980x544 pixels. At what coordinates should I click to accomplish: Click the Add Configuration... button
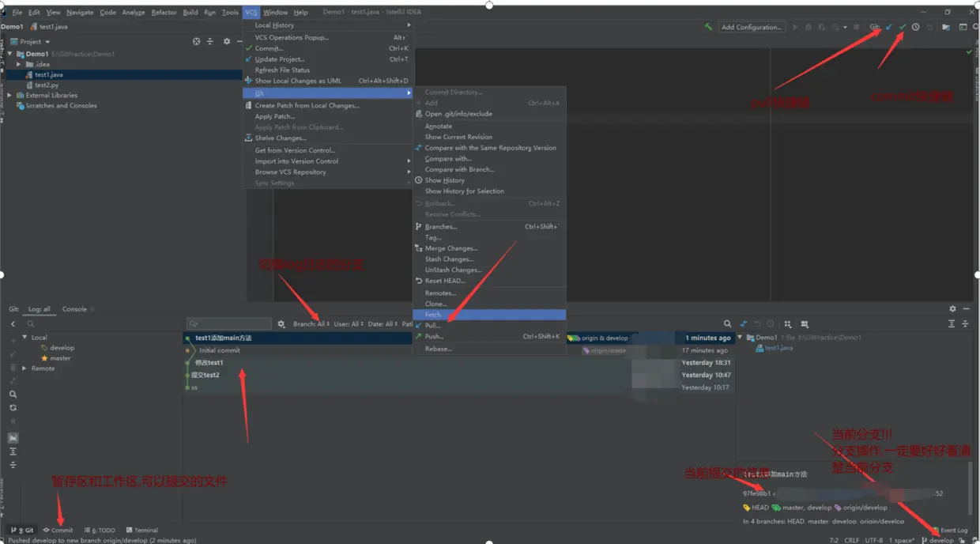point(752,27)
